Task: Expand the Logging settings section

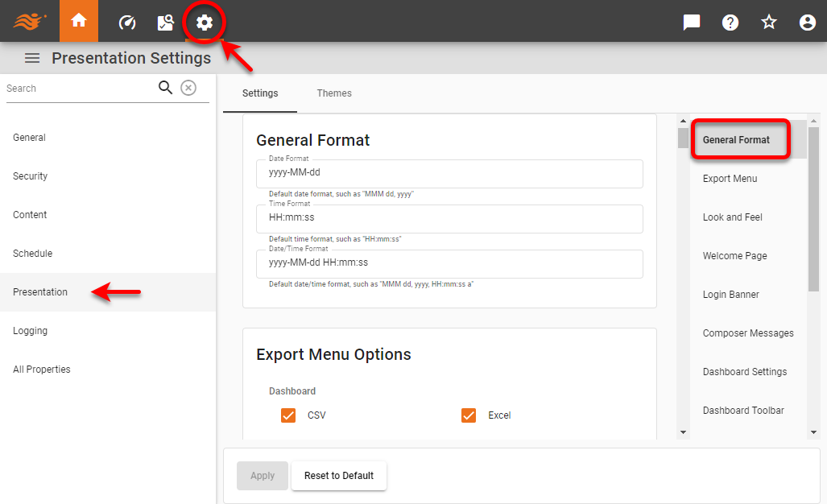Action: coord(31,330)
